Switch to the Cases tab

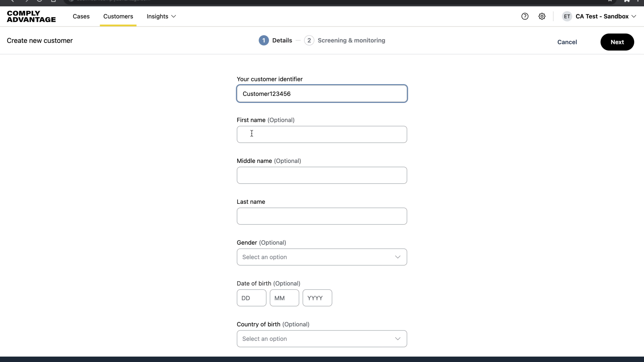pyautogui.click(x=81, y=16)
